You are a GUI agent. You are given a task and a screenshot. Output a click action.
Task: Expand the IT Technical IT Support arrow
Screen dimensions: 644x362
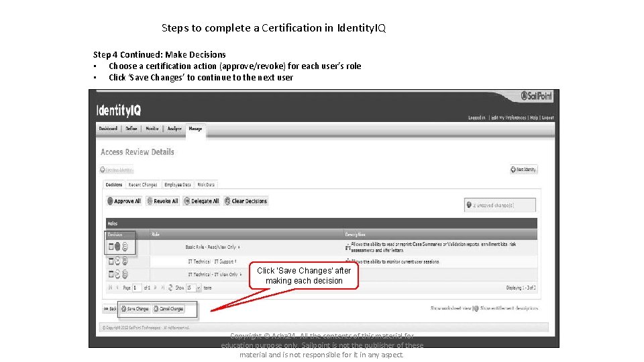tap(235, 261)
